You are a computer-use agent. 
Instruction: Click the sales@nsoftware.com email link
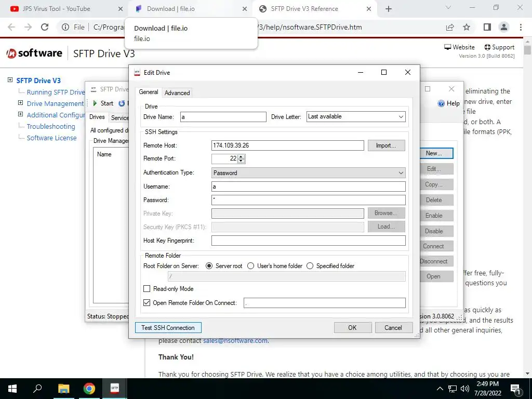(x=235, y=340)
